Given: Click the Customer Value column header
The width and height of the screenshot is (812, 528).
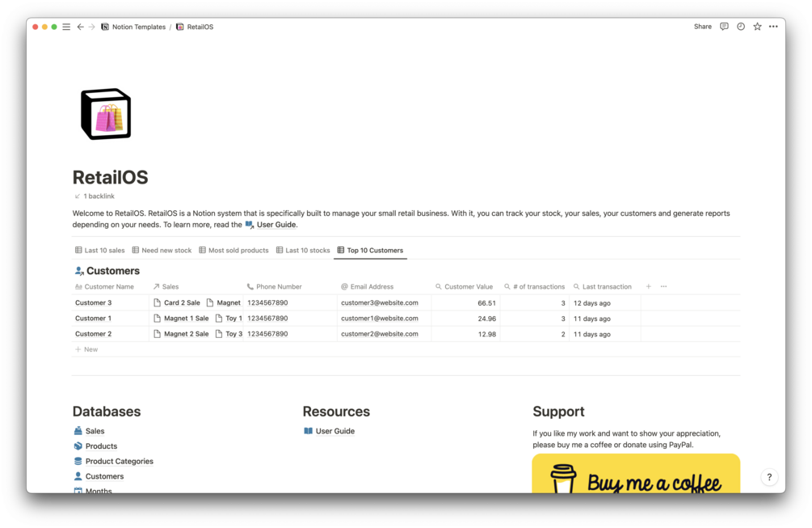Looking at the screenshot, I should click(x=464, y=286).
